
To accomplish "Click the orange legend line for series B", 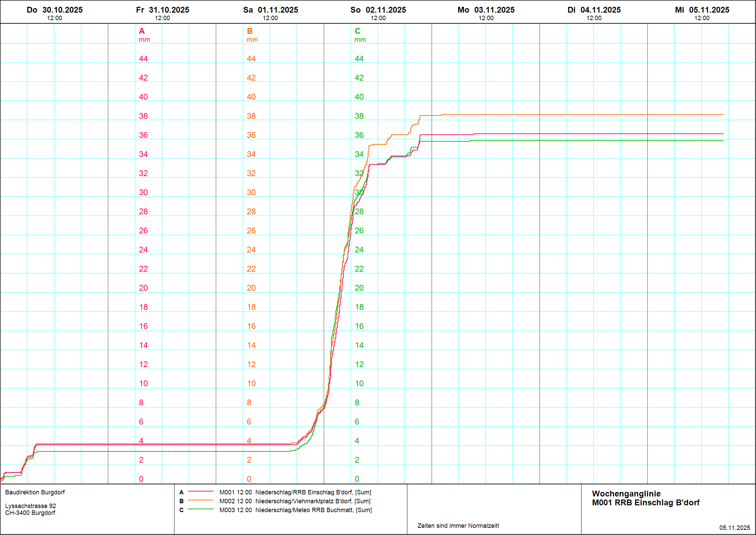I will pyautogui.click(x=200, y=500).
